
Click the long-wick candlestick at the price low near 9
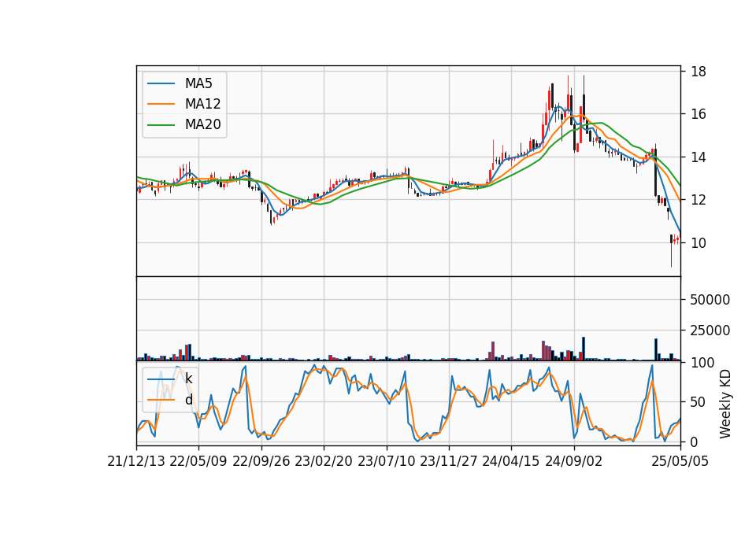671,250
